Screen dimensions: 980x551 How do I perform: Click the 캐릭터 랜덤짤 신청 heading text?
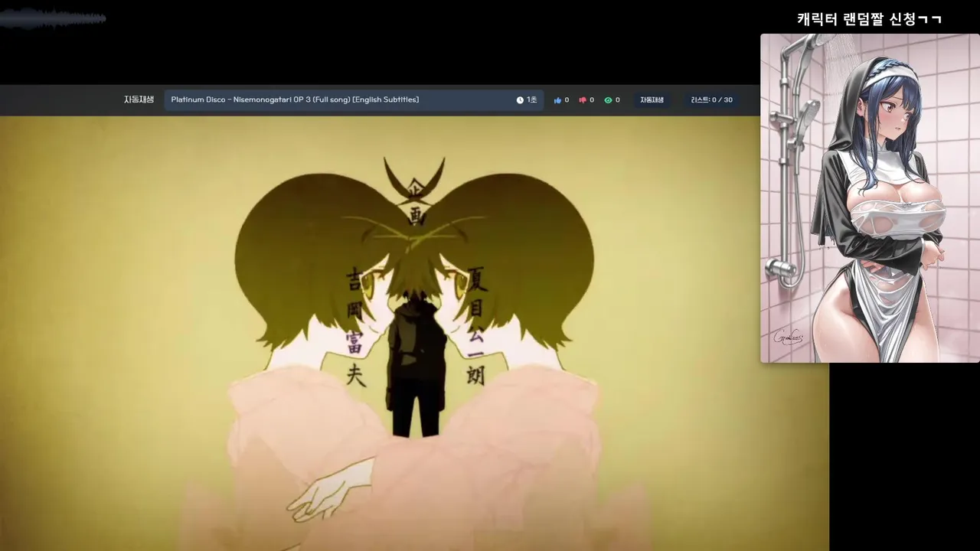869,19
